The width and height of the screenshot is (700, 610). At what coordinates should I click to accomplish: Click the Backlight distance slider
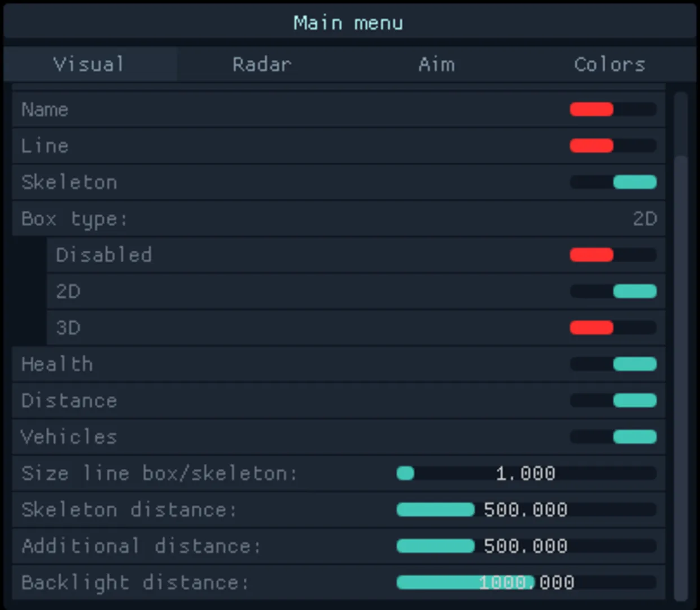(x=526, y=582)
